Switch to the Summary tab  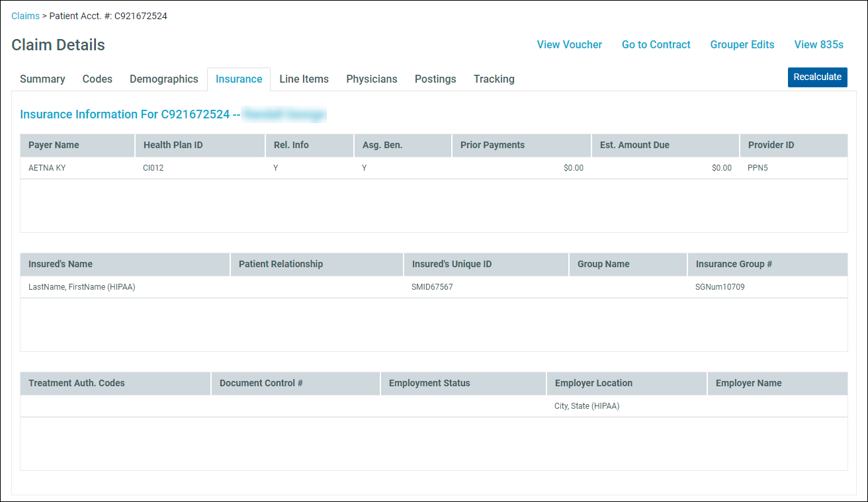(42, 79)
